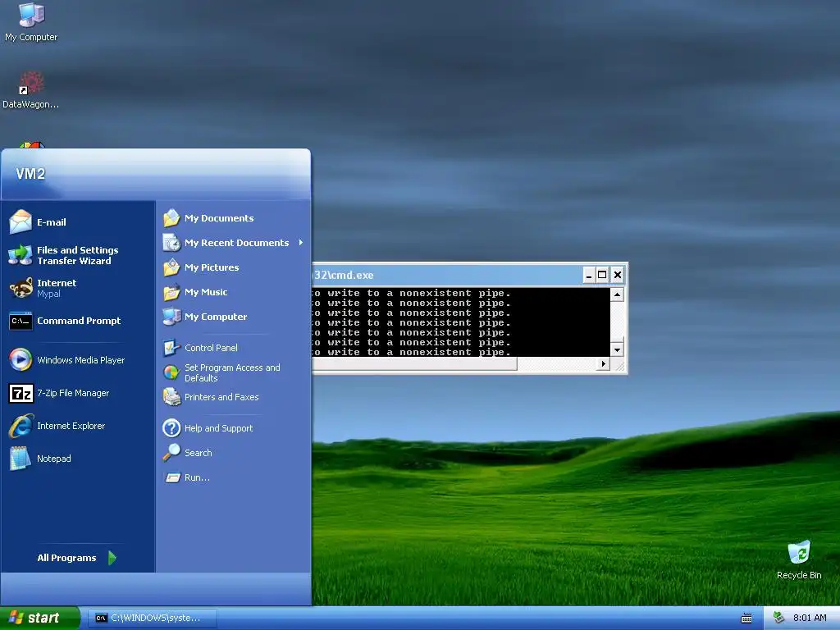Open the Notepad icon
Image resolution: width=840 pixels, height=630 pixels.
21,459
